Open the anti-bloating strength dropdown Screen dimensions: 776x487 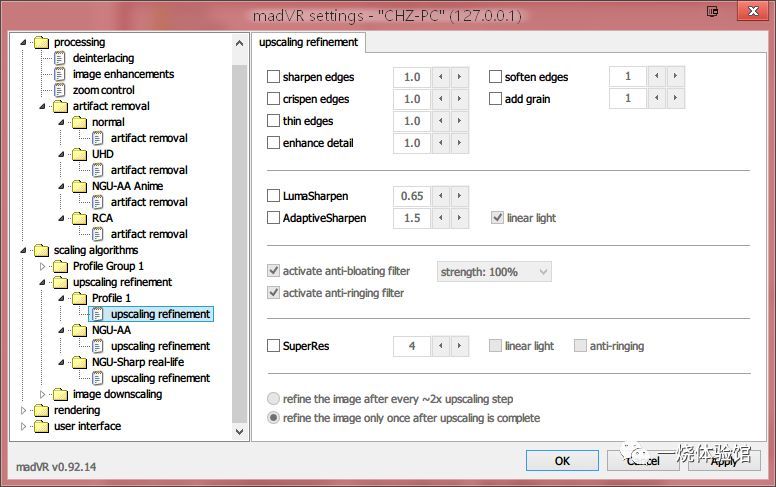pyautogui.click(x=494, y=272)
